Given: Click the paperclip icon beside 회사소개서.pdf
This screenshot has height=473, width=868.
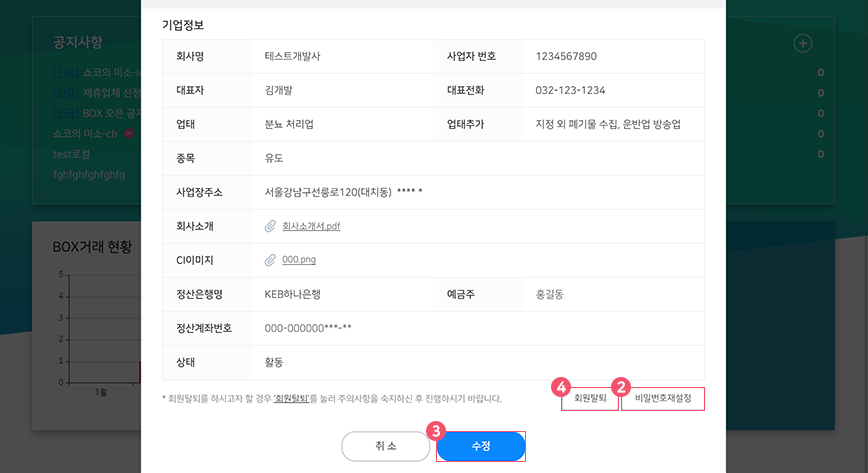Looking at the screenshot, I should point(270,226).
